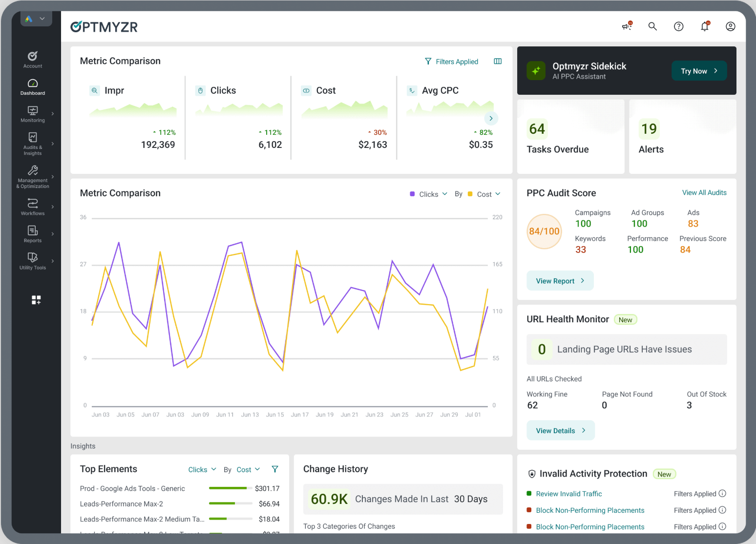This screenshot has height=544, width=756.
Task: Open the Cost dropdown in Top Elements
Action: [x=248, y=469]
